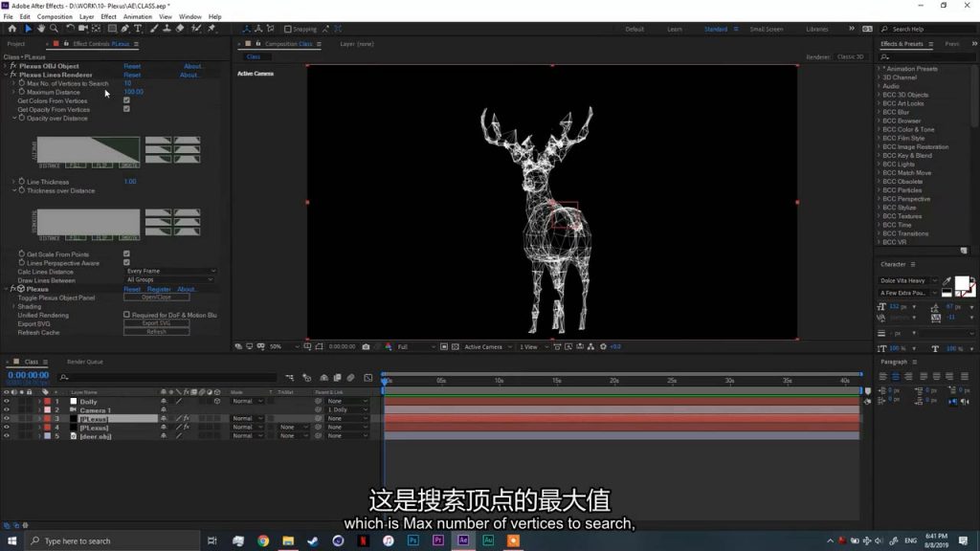
Task: Open the Show Channel color icon
Action: tap(389, 346)
